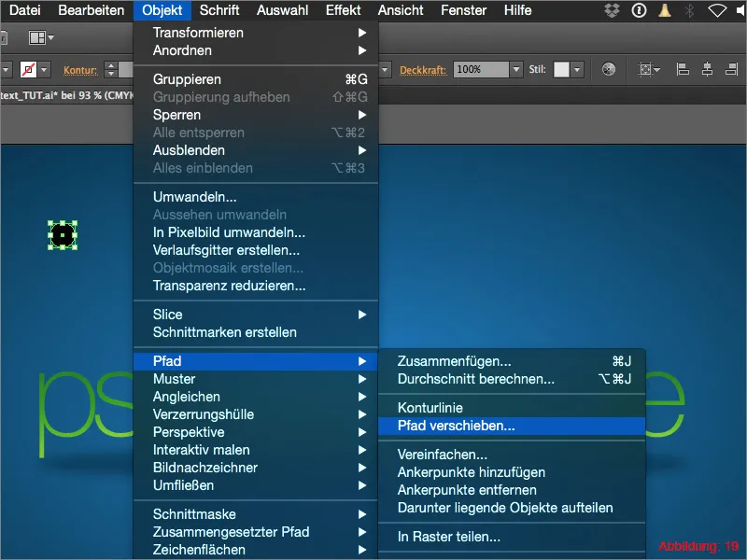Choose Schnittmarken erstellen

tap(256, 332)
